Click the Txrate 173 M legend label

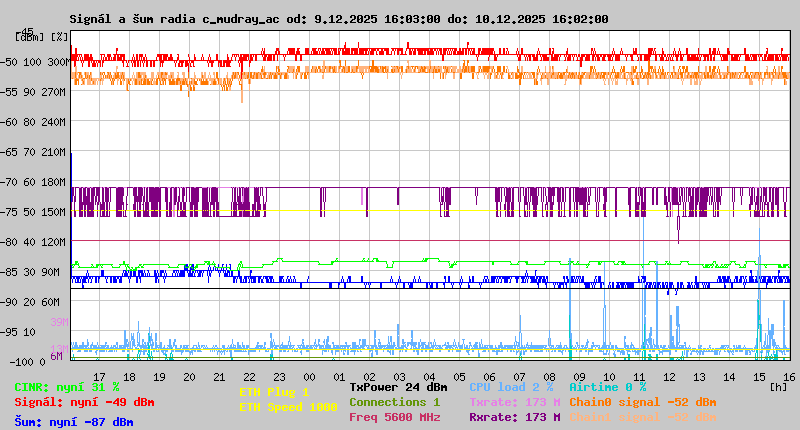[x=514, y=402]
